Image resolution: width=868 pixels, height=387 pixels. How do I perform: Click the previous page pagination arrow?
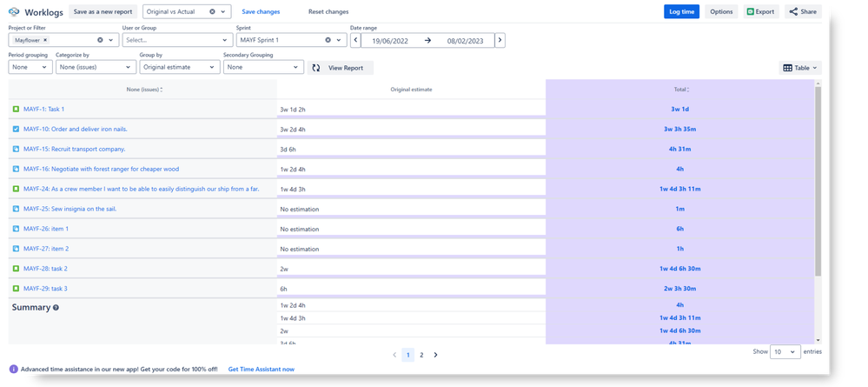[394, 355]
